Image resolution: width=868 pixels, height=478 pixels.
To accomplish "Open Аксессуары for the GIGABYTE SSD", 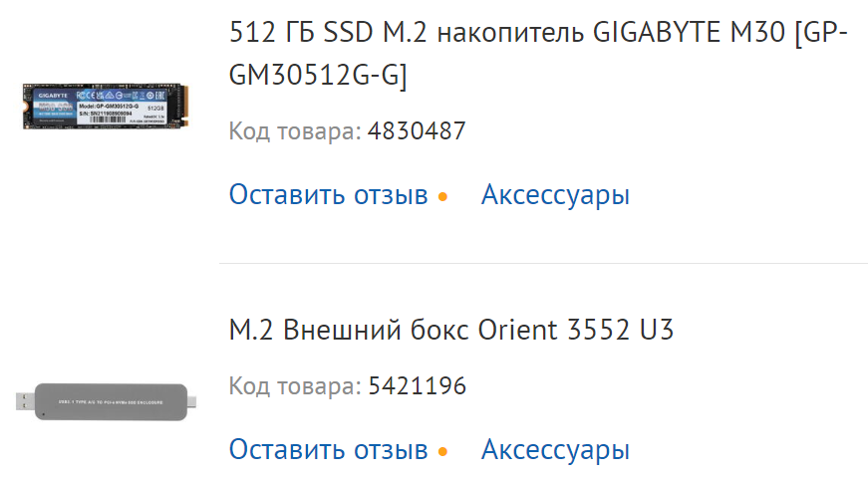I will 555,194.
